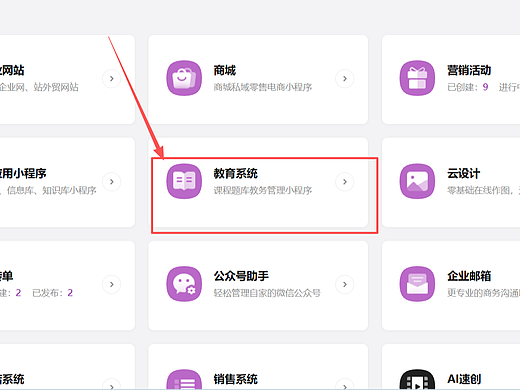Click the 已发布 count 2
Image resolution: width=520 pixels, height=390 pixels.
click(x=70, y=293)
